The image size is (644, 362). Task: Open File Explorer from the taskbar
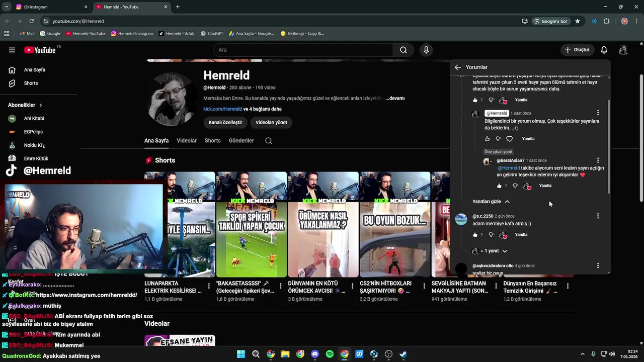[285, 354]
